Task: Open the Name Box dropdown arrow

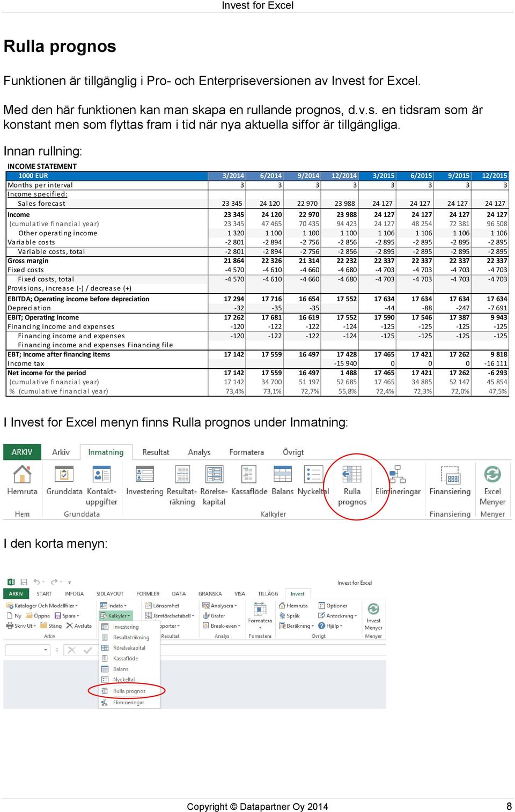Action: coord(46,650)
